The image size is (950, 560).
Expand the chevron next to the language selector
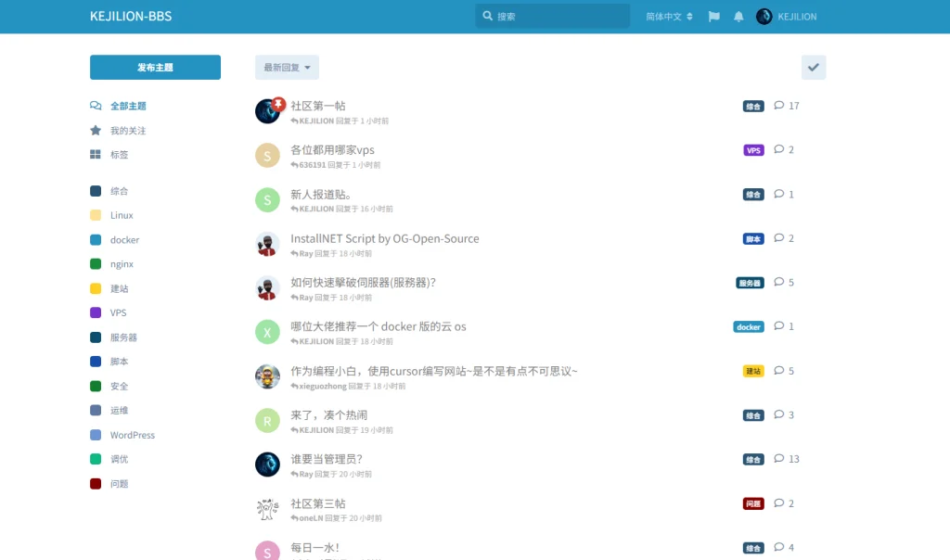tap(691, 16)
